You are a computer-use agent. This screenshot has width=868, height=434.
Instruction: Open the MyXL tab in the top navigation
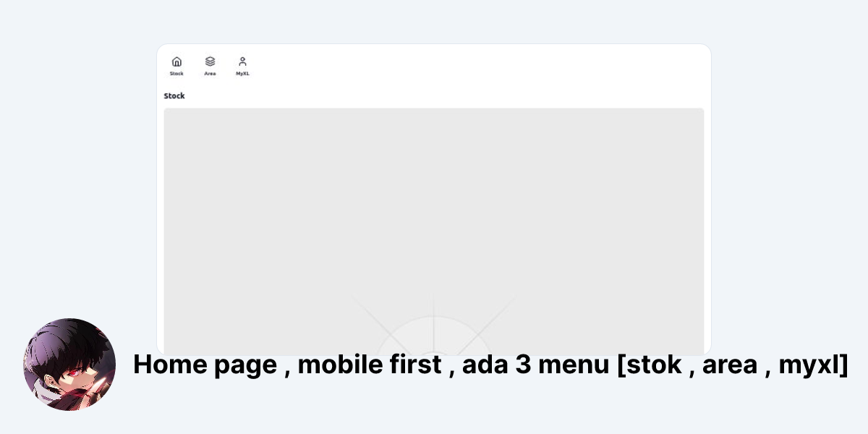pyautogui.click(x=242, y=66)
